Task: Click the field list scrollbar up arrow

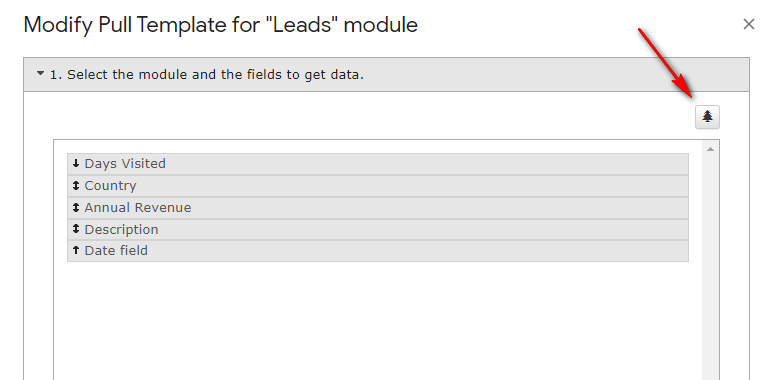Action: (x=710, y=149)
